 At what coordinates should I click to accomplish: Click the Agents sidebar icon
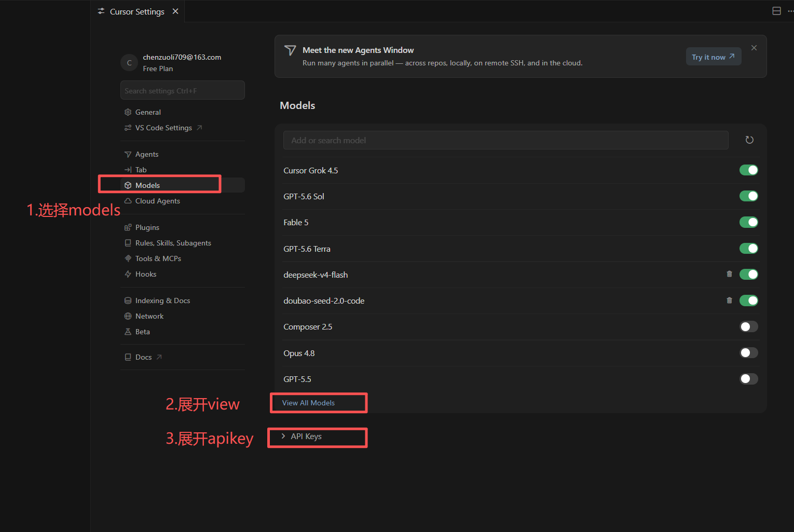point(128,154)
